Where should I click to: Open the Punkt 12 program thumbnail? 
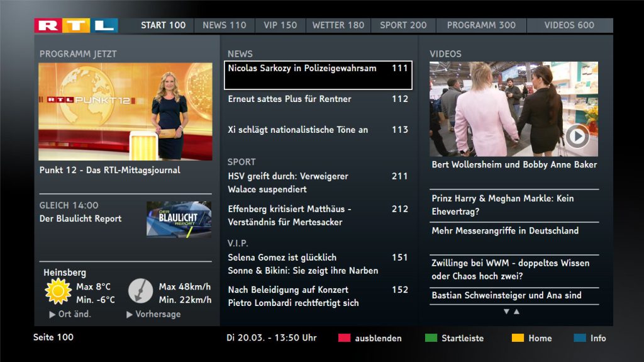125,111
